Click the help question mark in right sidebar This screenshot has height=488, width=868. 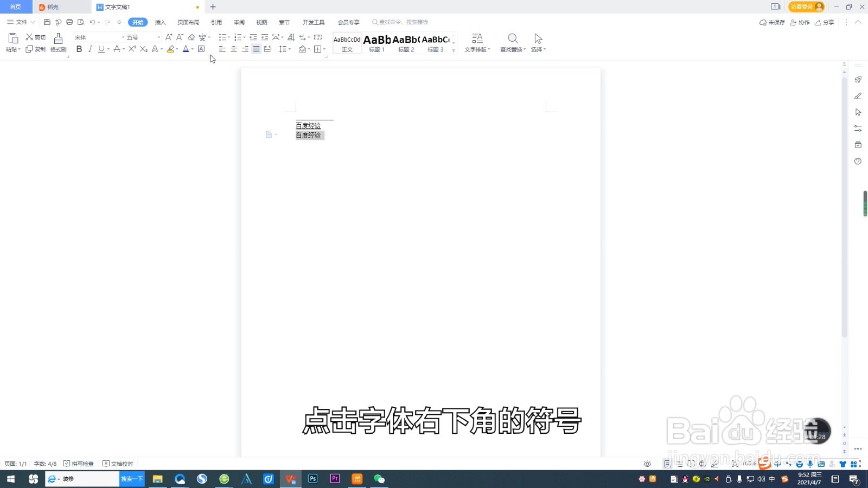tap(858, 161)
